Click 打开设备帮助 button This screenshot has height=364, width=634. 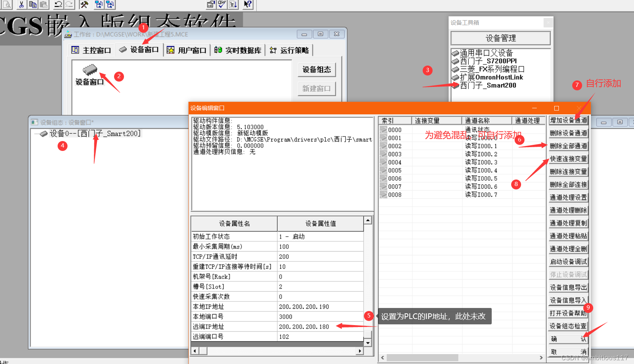click(568, 313)
